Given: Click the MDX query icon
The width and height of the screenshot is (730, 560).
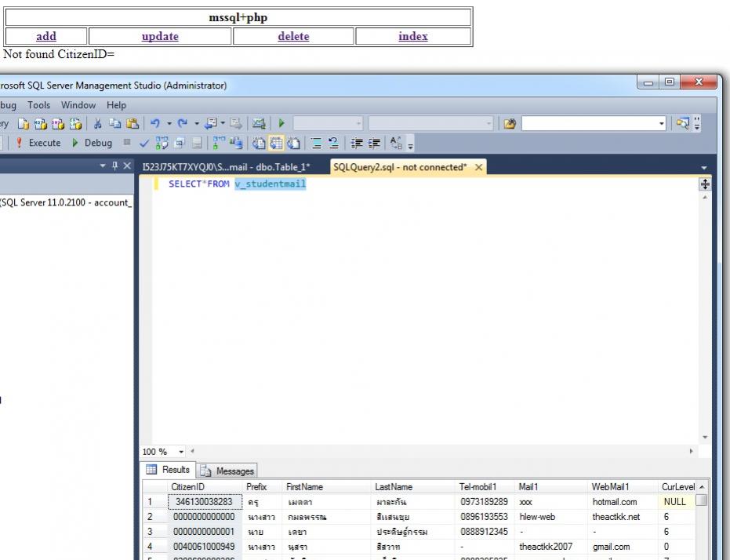Looking at the screenshot, I should click(41, 123).
